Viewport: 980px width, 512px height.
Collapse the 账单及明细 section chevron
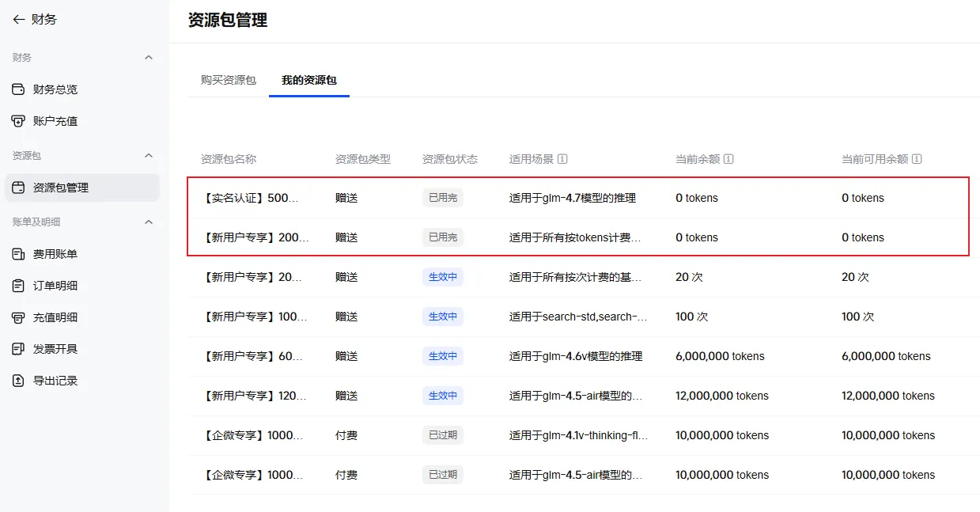point(149,222)
